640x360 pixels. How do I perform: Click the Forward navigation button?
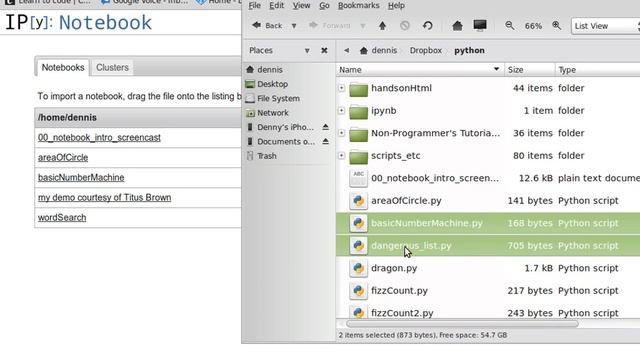point(330,26)
